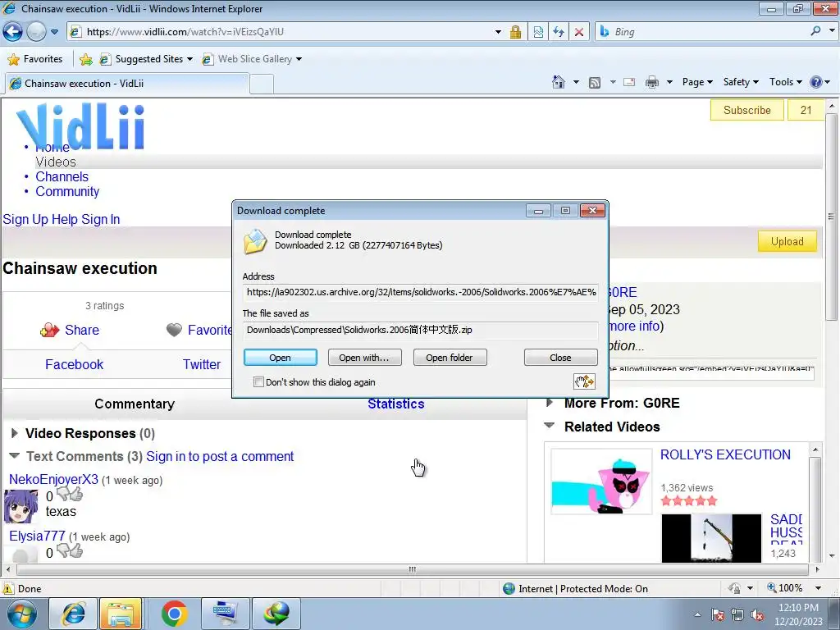
Task: Open the Page menu
Action: click(697, 82)
